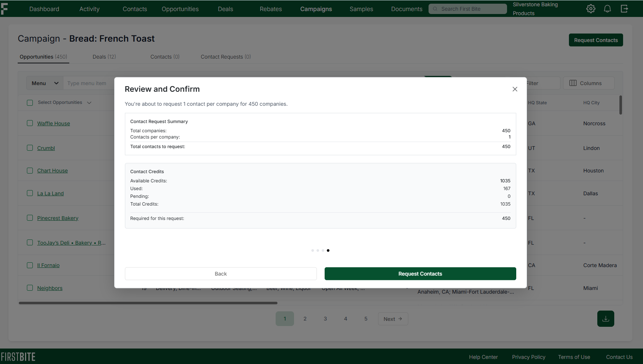This screenshot has width=643, height=364.
Task: Click the HQ City column header
Action: pos(591,103)
